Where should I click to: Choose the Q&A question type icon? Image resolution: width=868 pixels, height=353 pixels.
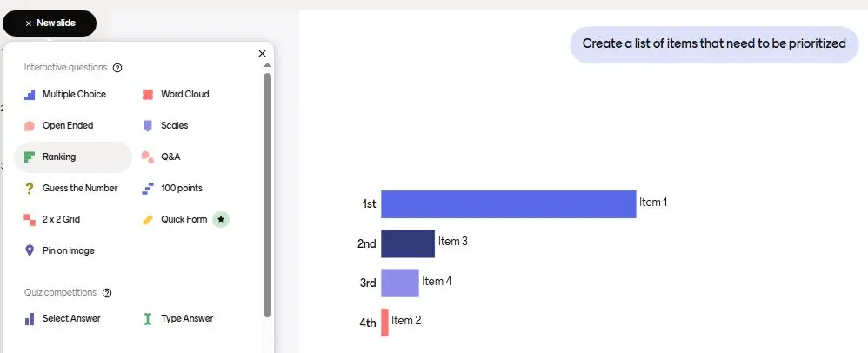(x=148, y=157)
